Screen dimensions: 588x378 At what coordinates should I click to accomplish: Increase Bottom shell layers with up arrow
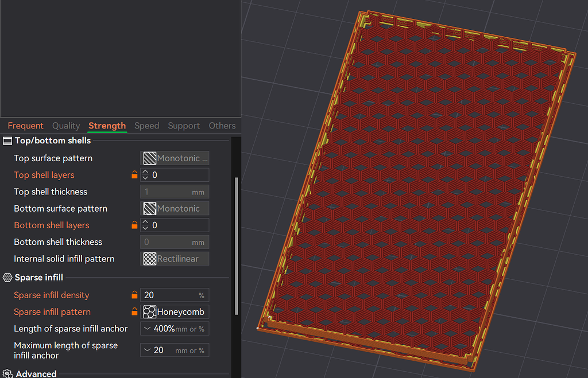point(145,222)
